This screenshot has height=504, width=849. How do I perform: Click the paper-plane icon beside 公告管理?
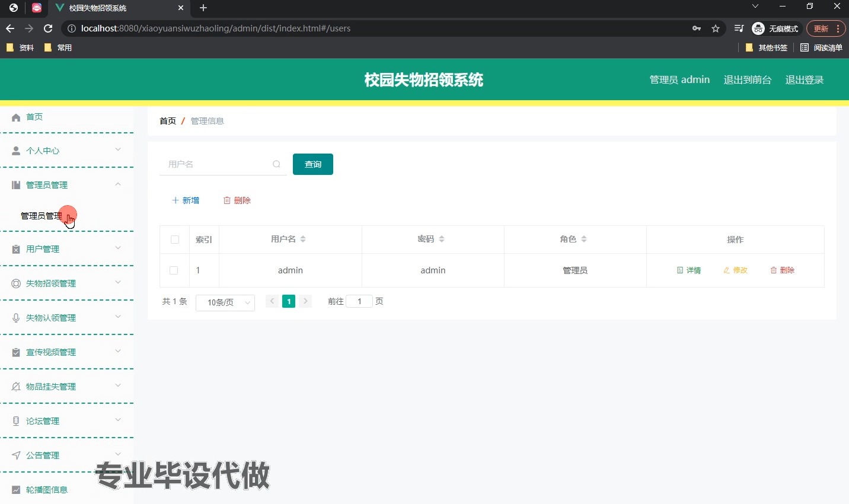pyautogui.click(x=16, y=455)
